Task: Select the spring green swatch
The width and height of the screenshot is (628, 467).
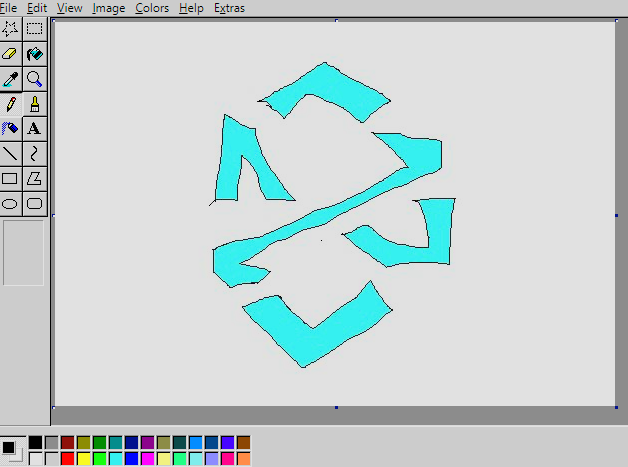Action: (179, 459)
